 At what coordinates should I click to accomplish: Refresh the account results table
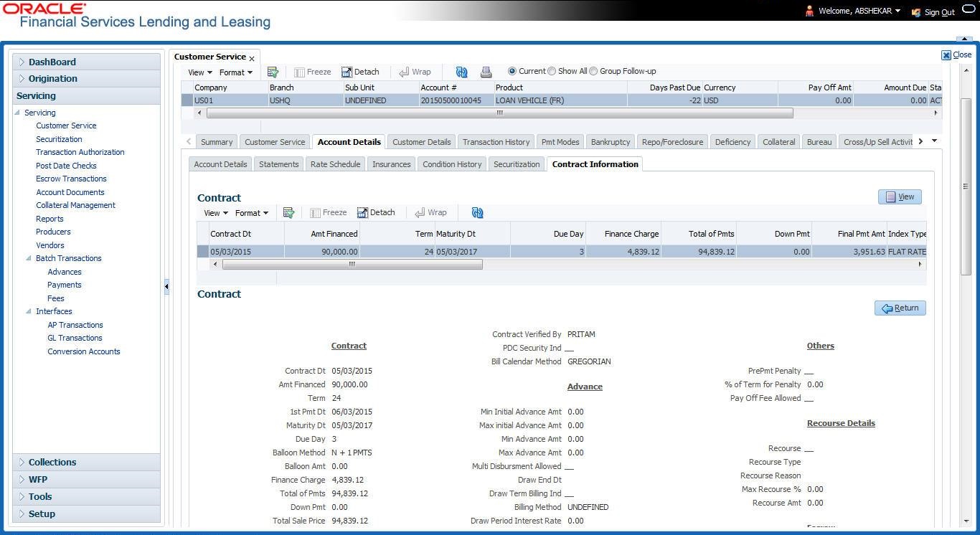click(461, 72)
